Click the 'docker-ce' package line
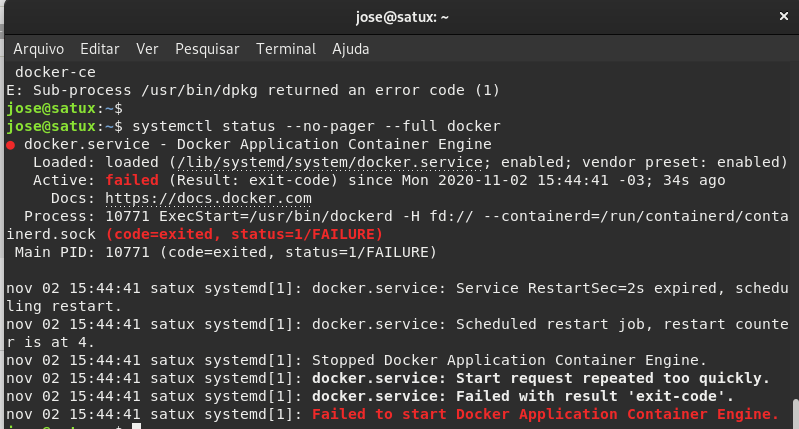This screenshot has height=429, width=799. tap(55, 72)
